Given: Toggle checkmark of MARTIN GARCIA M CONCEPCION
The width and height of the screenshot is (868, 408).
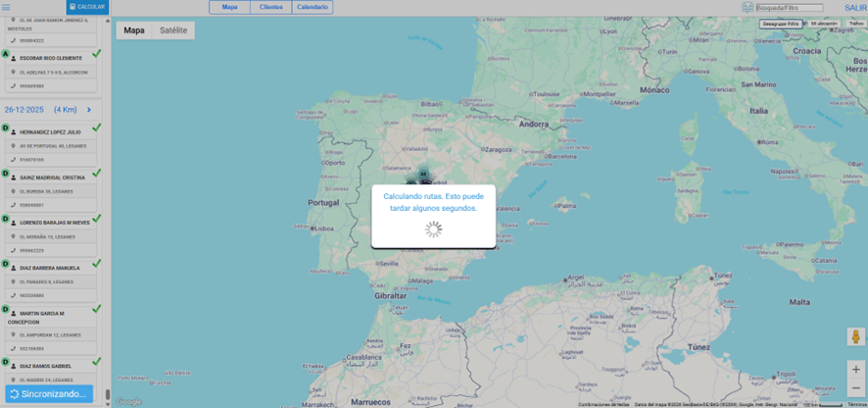Looking at the screenshot, I should (x=96, y=309).
